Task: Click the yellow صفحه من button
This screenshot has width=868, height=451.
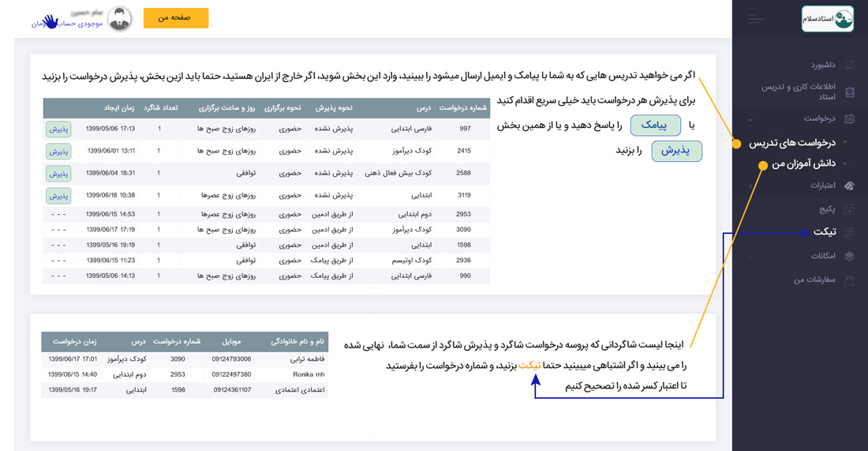Action: tap(176, 17)
